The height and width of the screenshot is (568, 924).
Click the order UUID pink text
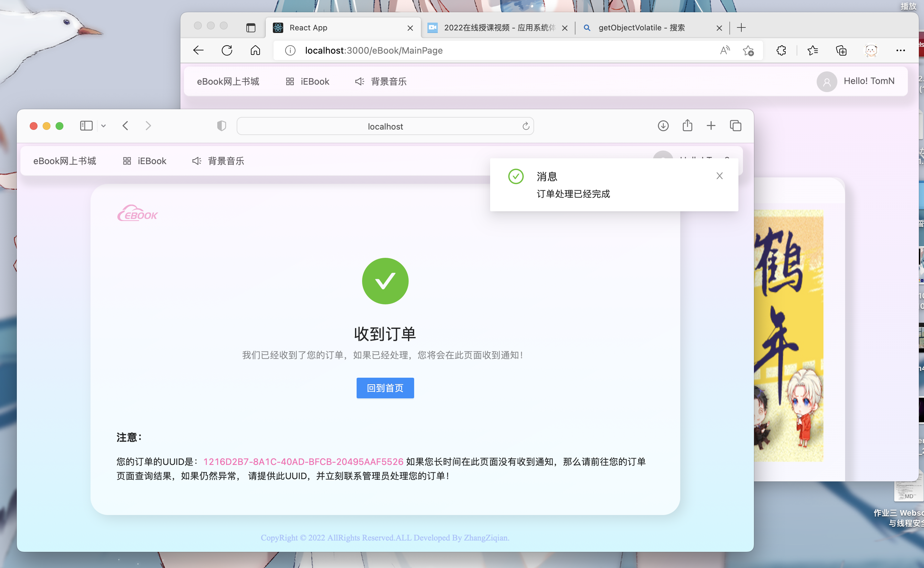[303, 461]
